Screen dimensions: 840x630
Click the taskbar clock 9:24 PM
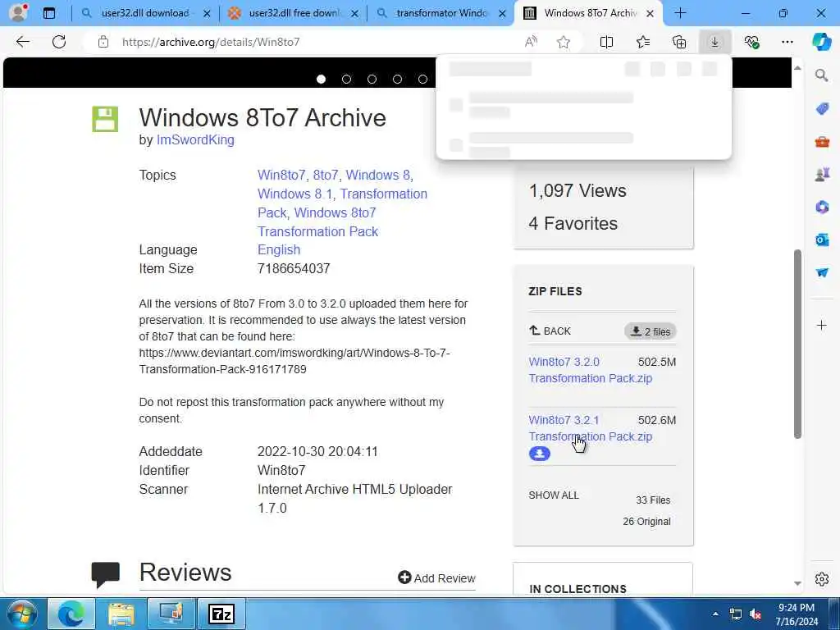click(x=797, y=608)
